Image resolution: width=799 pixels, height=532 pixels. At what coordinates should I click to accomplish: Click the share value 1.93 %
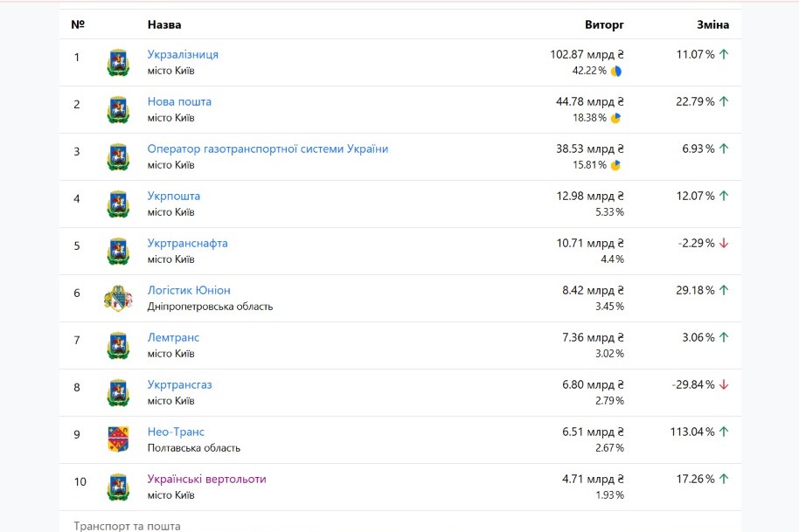[x=610, y=495]
